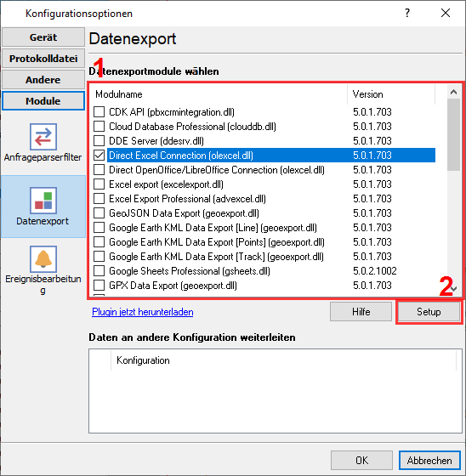Screen dimensions: 466x476
Task: Close the Konfigurationsoptionen dialog
Action: 446,13
